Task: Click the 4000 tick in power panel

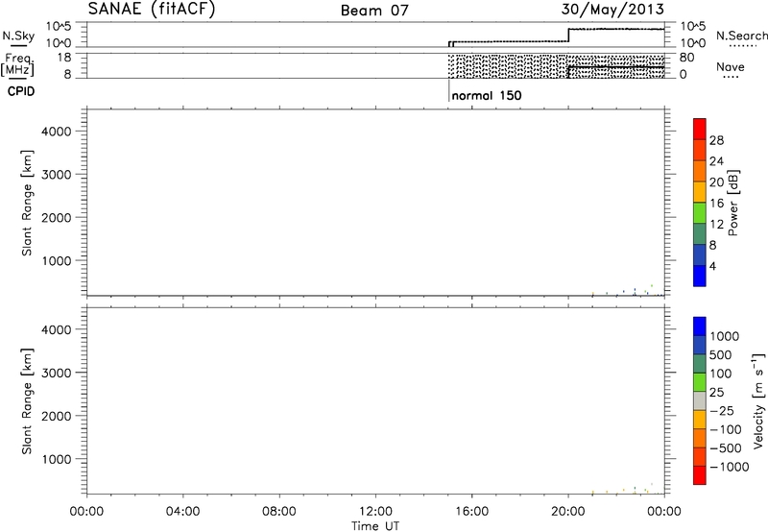Action: pyautogui.click(x=57, y=132)
